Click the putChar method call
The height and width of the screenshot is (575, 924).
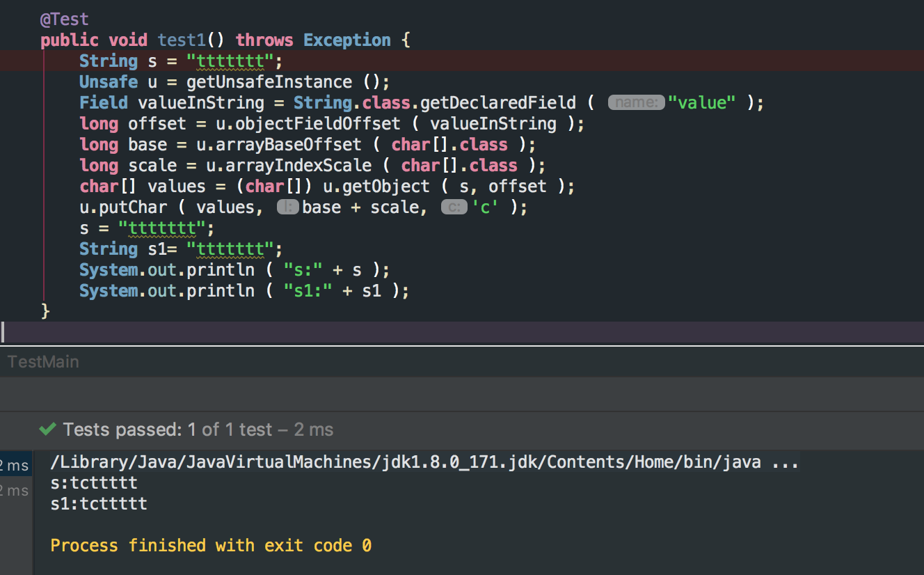coord(133,207)
